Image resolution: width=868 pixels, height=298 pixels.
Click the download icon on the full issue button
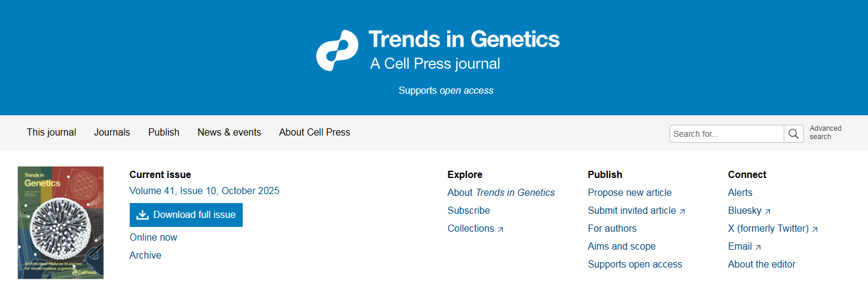click(x=142, y=215)
